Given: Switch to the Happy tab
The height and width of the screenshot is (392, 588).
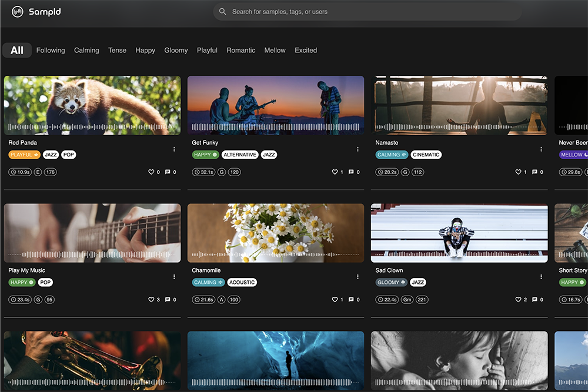Looking at the screenshot, I should [x=145, y=50].
